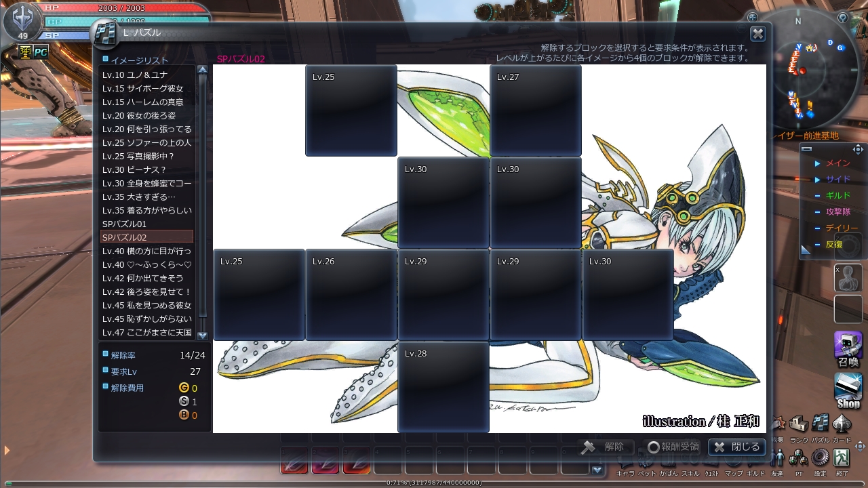The height and width of the screenshot is (488, 868).
Task: Open the ランク ranking podium icon
Action: pos(799,423)
